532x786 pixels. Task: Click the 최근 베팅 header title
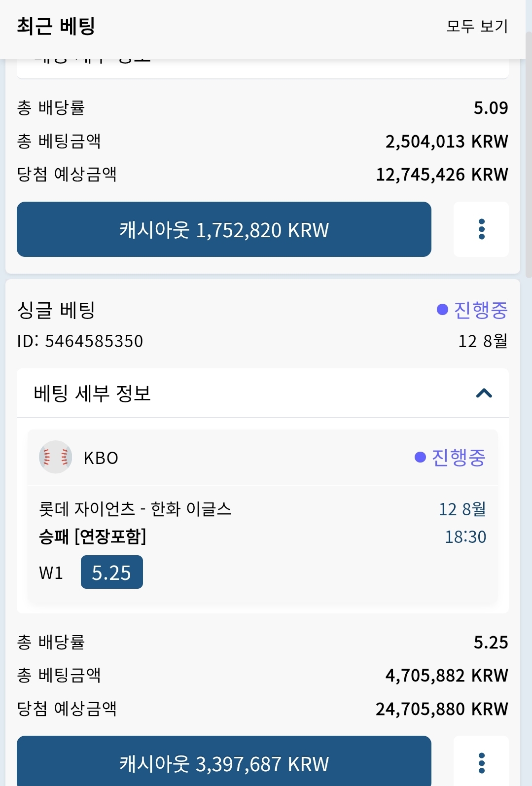56,26
